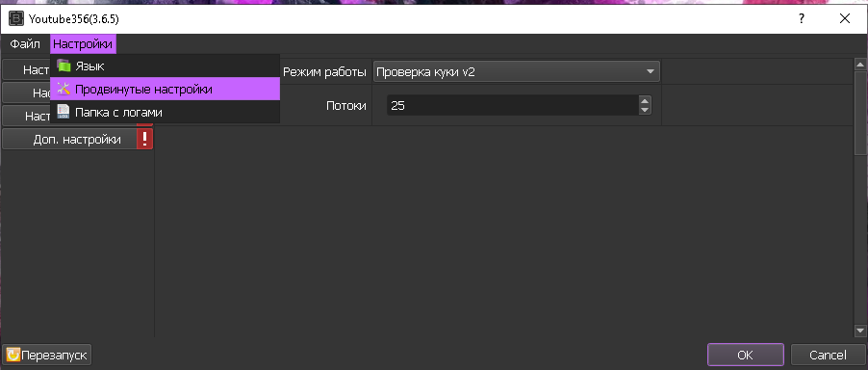Click the scrollbar down arrow

(x=860, y=330)
